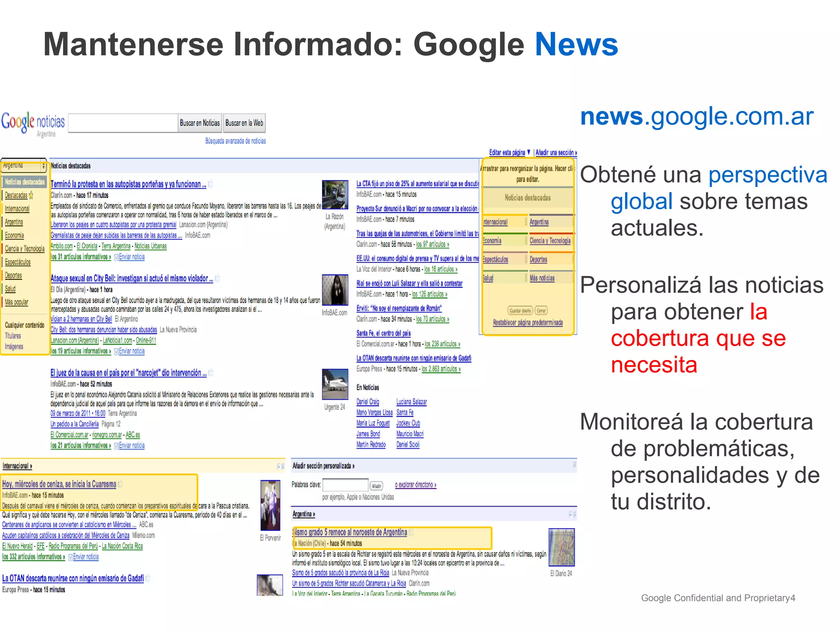Star the 'Ataque sexual en City Bell' story
The height and width of the screenshot is (630, 840).
click(x=217, y=278)
